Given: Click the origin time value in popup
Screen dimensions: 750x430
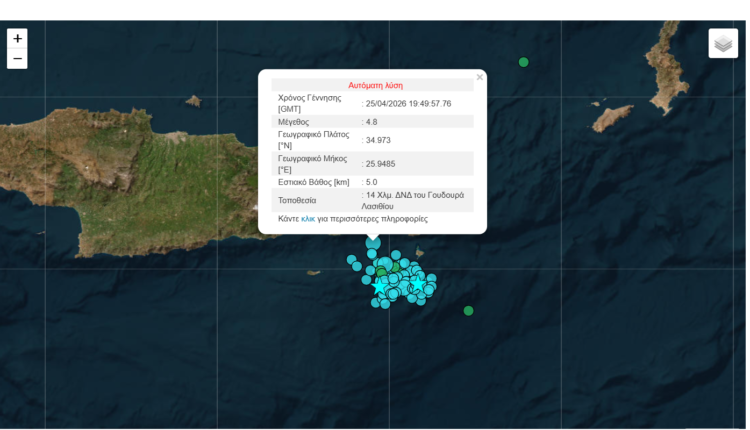Looking at the screenshot, I should coord(408,103).
